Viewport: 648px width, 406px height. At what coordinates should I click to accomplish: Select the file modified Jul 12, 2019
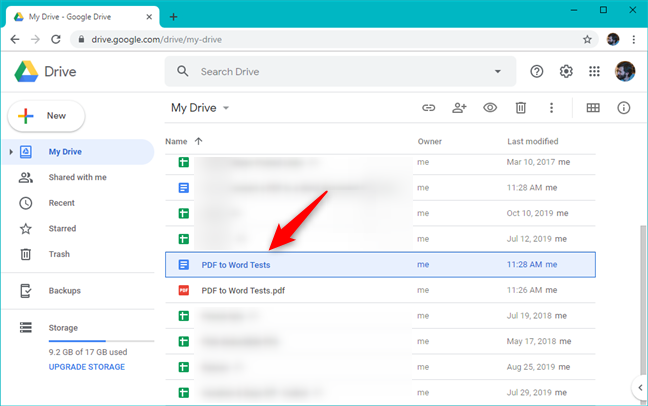380,239
